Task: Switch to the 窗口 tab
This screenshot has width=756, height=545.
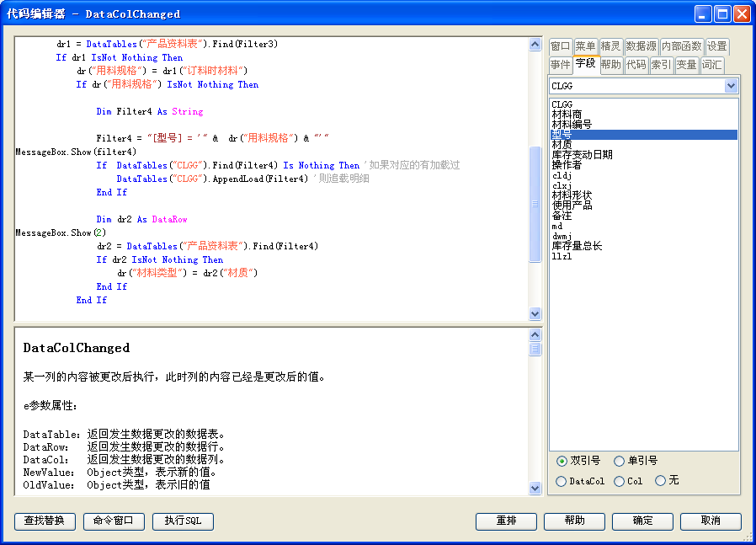Action: pos(560,46)
